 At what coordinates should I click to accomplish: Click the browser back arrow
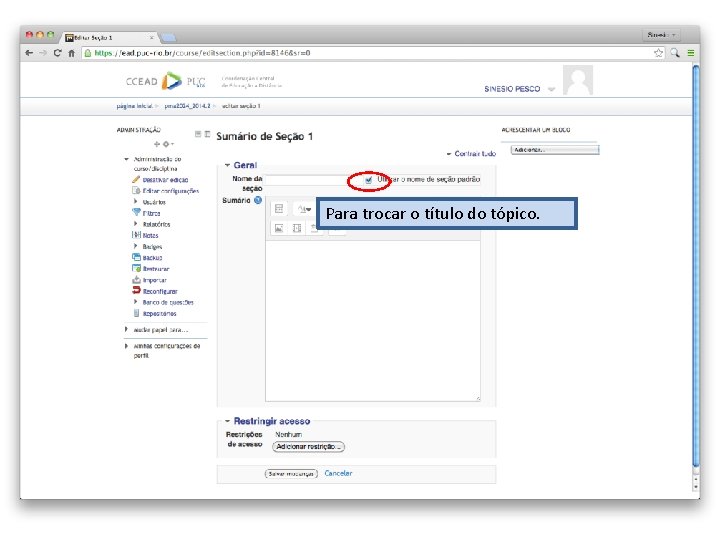point(29,53)
